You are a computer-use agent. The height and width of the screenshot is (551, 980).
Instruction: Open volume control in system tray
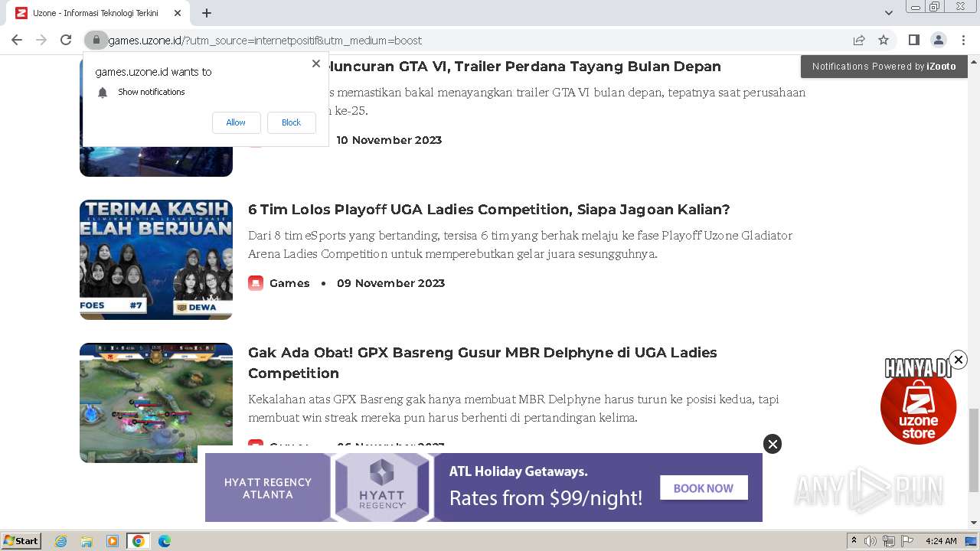(x=871, y=541)
